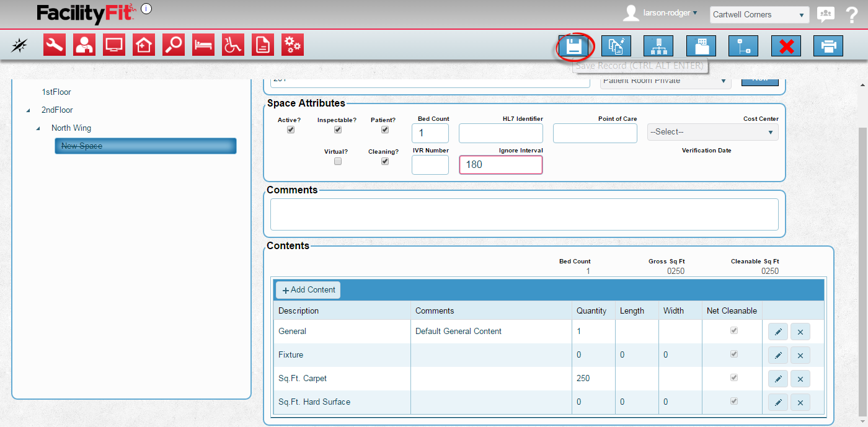The height and width of the screenshot is (427, 868).
Task: Collapse the 2ndFloor tree node
Action: [28, 110]
